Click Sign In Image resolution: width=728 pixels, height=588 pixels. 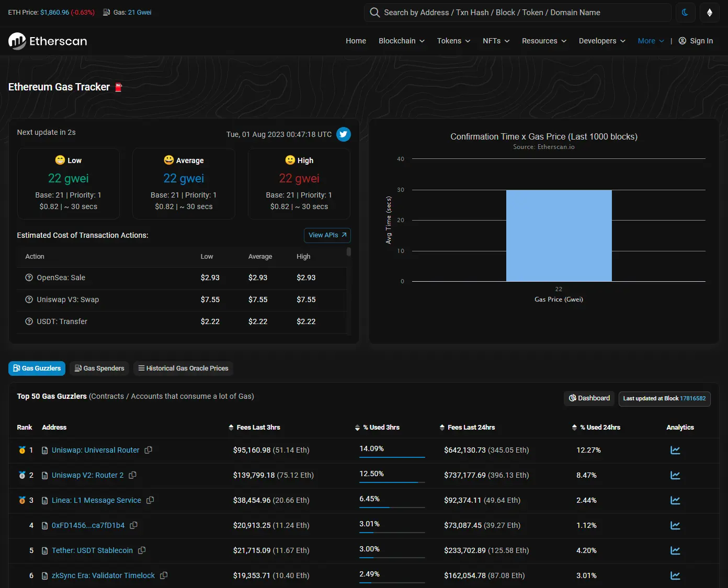pos(696,41)
